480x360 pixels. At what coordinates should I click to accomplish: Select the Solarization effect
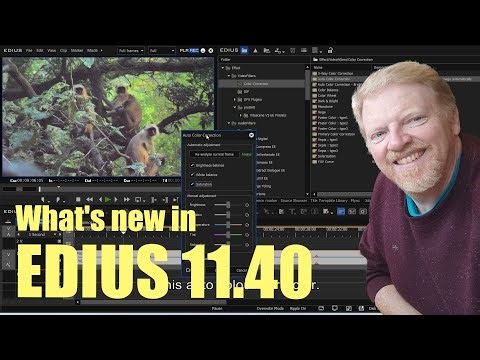click(x=324, y=156)
